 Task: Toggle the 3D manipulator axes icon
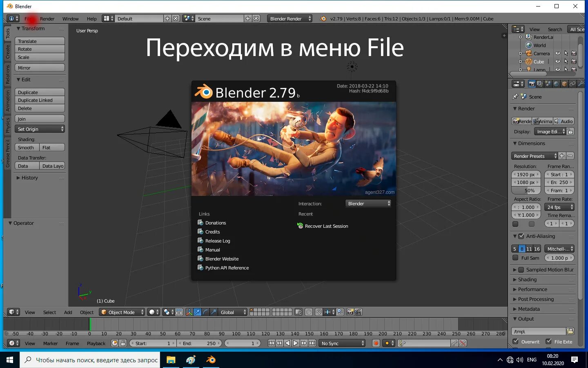tap(189, 312)
